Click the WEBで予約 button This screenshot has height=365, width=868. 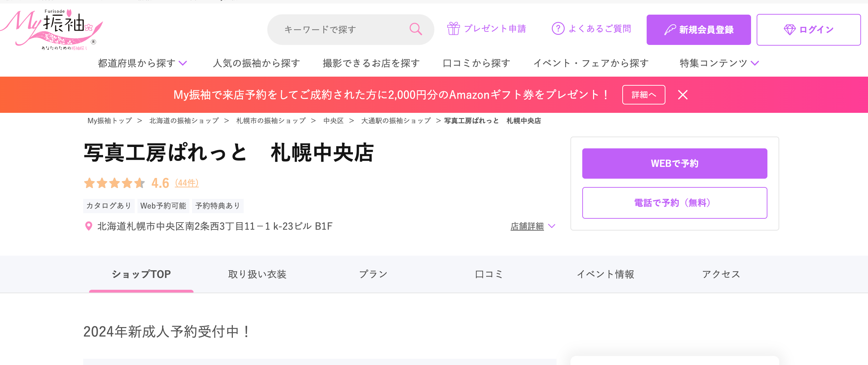pyautogui.click(x=674, y=163)
